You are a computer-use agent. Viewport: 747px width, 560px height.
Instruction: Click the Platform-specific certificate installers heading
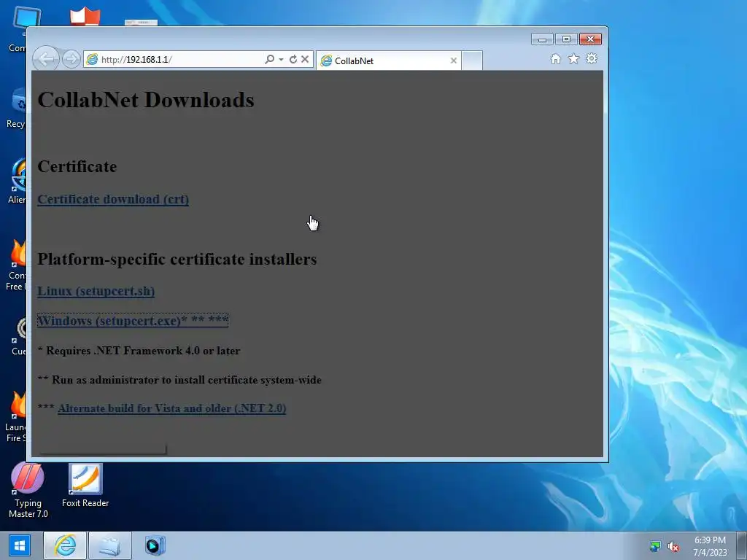click(x=177, y=259)
